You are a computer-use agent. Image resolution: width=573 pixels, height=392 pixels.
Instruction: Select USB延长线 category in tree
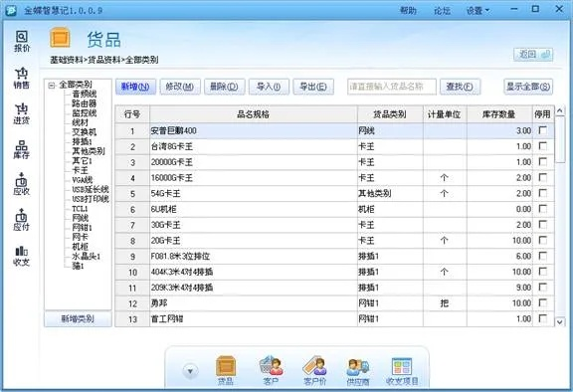tap(91, 189)
